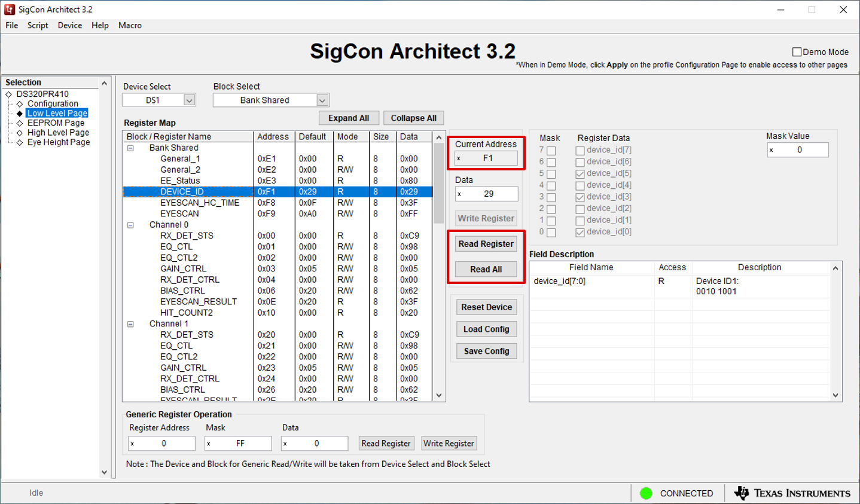Click the Mask Value input field
Viewport: 860px width, 504px height.
tap(798, 150)
